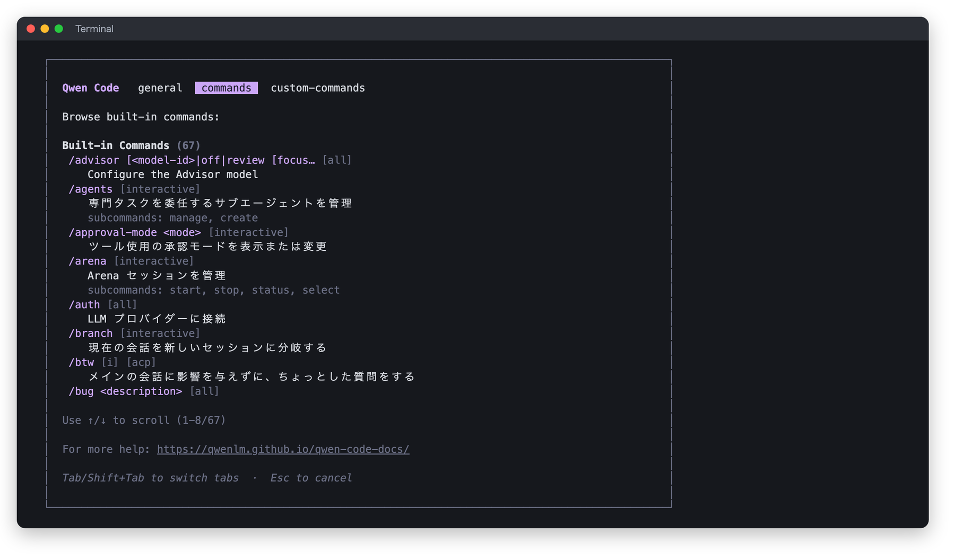
Task: Click the 'Esc to cancel' hint
Action: (311, 478)
